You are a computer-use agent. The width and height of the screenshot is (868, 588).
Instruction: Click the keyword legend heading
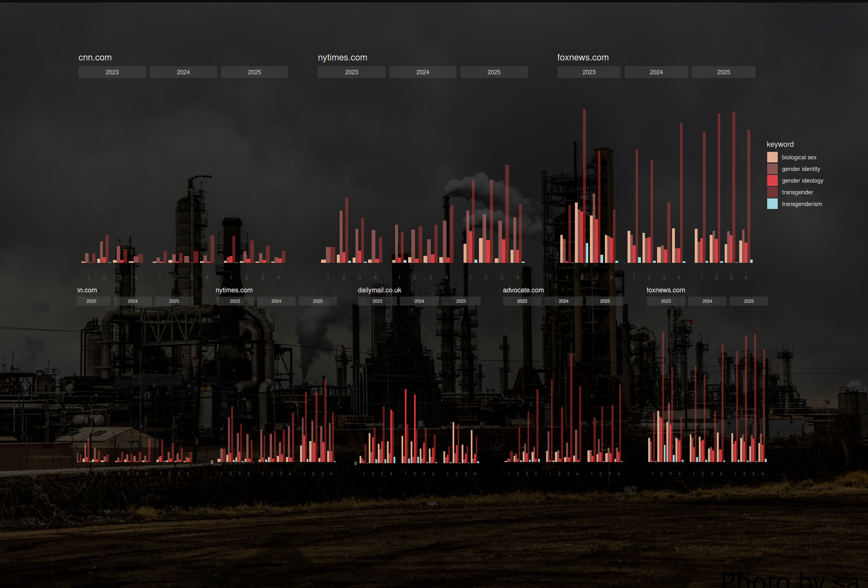coord(780,145)
